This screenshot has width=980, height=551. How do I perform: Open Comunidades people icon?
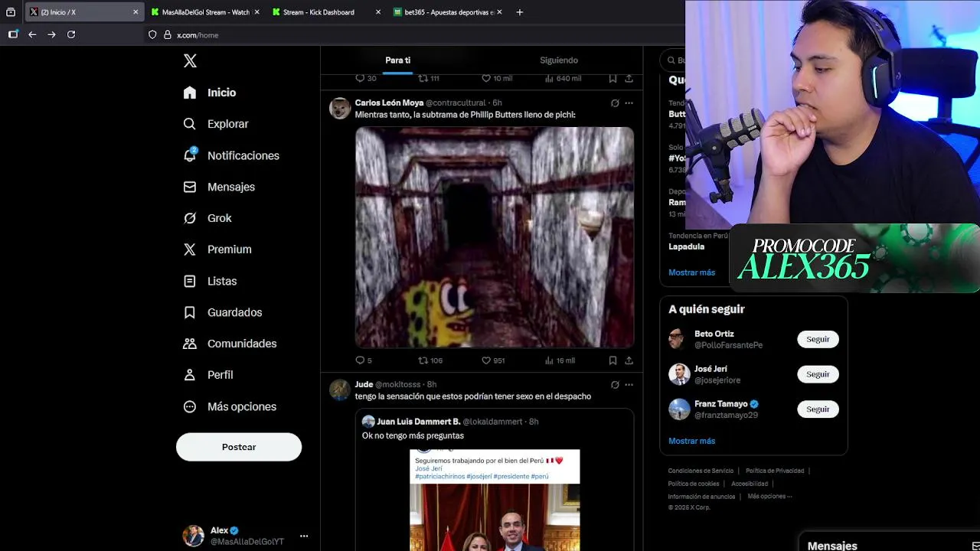pos(190,344)
